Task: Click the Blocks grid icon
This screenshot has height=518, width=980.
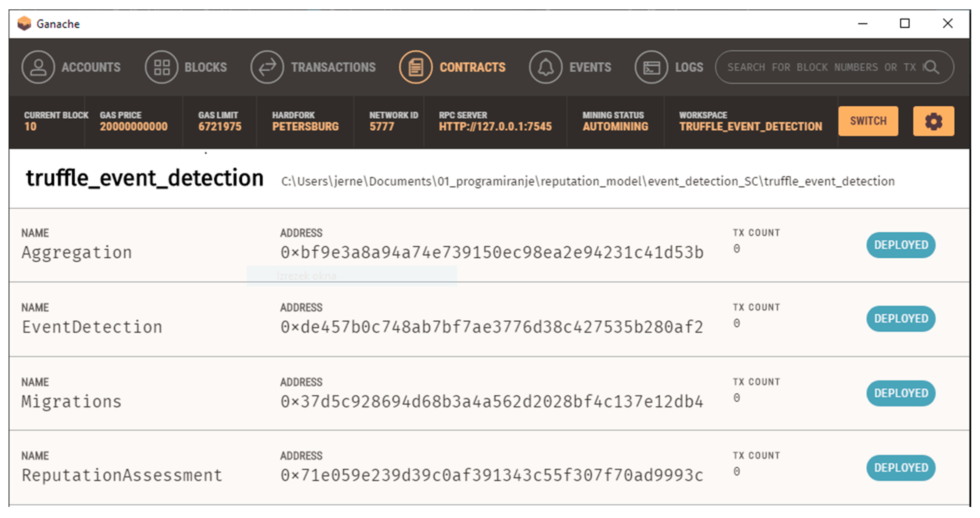Action: tap(161, 67)
